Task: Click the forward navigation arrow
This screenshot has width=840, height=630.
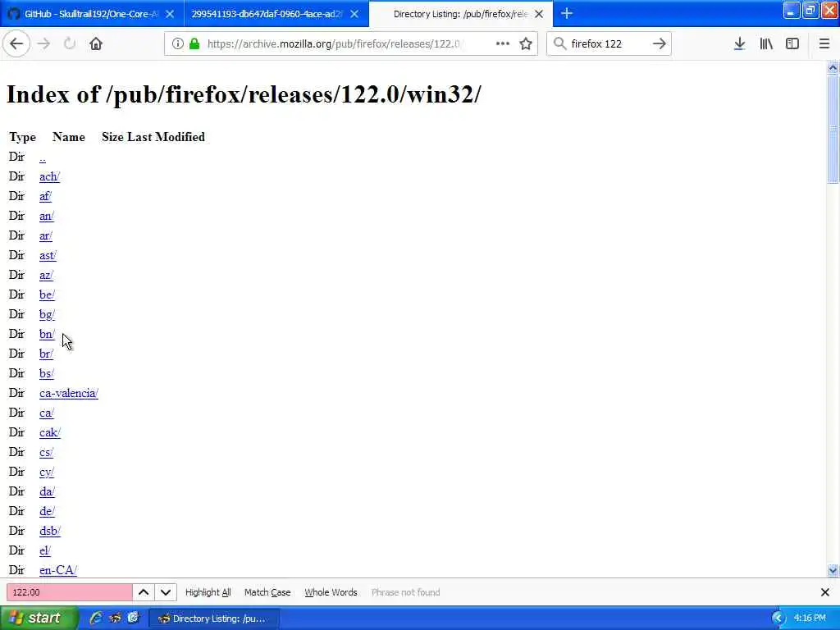Action: (44, 43)
